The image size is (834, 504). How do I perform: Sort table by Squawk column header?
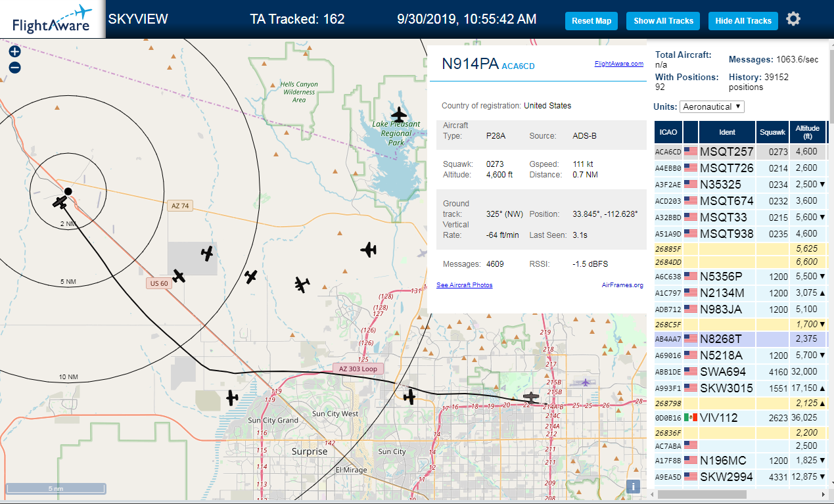coord(772,132)
